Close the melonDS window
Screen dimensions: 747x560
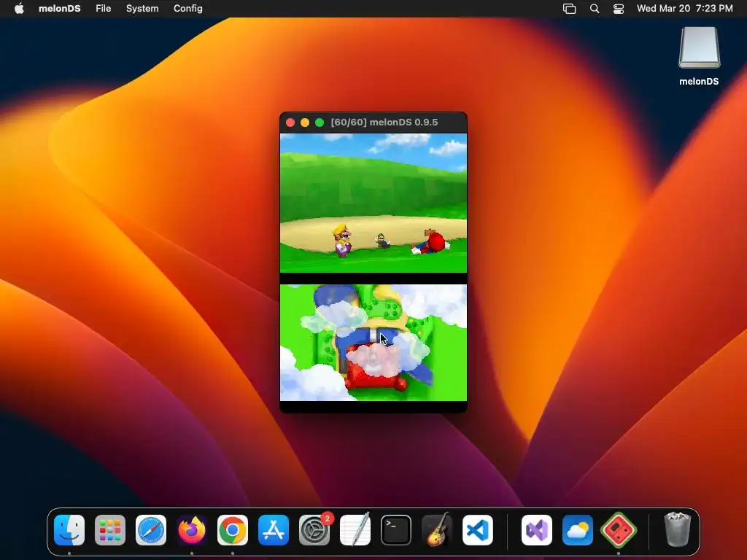290,122
